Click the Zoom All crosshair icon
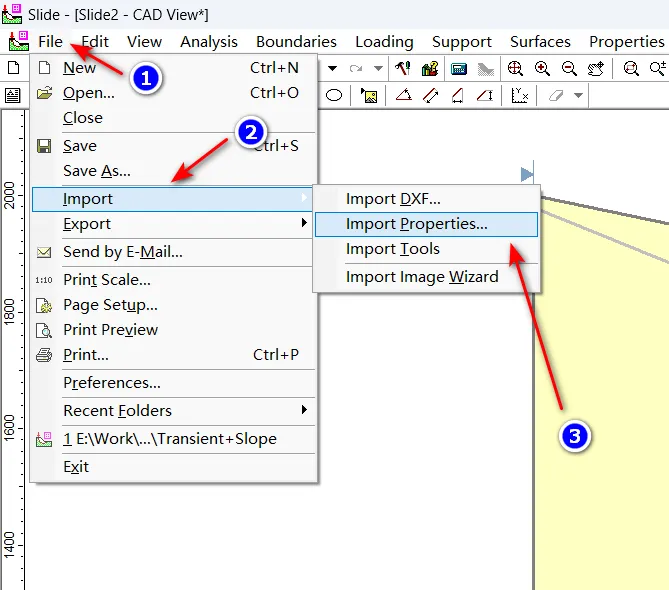Screen dimensions: 669x590 515,69
